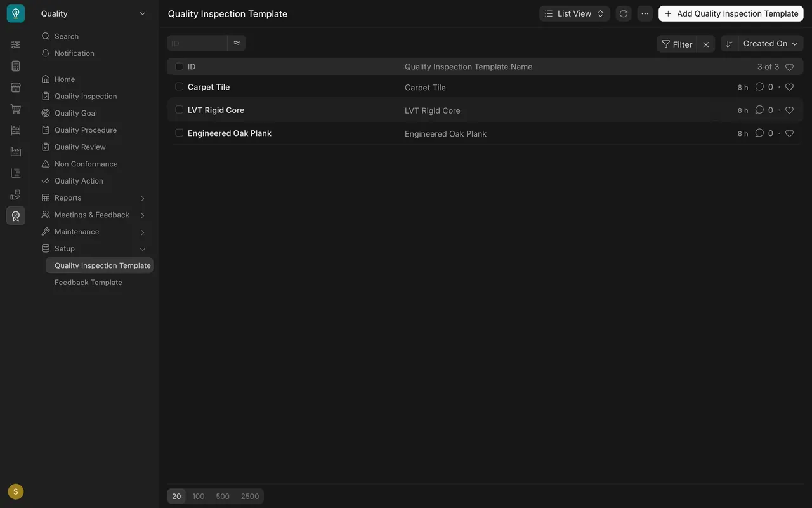Select the award ribbon Quality module icon
812x508 pixels.
[x=16, y=216]
